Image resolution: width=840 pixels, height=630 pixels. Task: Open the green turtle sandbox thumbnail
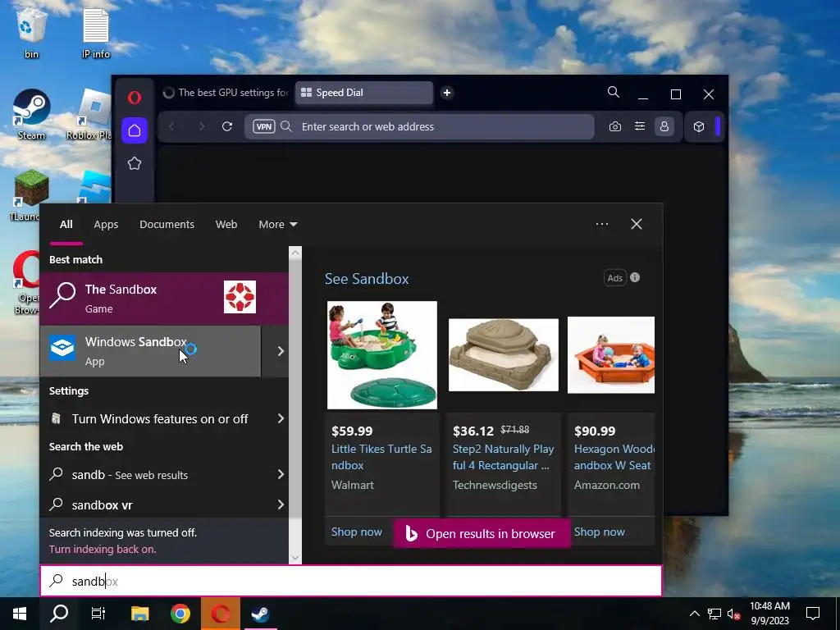pos(382,354)
